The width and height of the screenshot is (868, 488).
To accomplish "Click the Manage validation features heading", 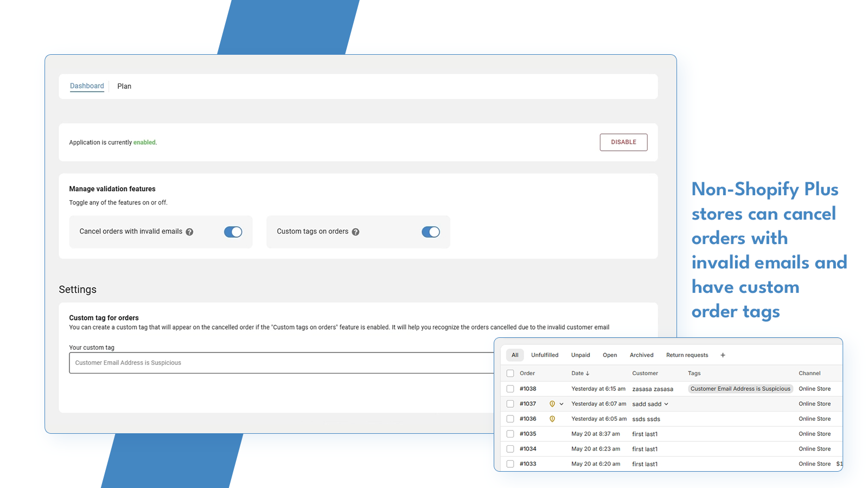I will (112, 189).
